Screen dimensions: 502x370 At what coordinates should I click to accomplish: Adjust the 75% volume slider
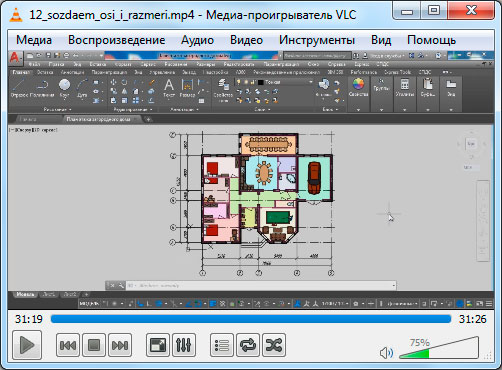point(439,348)
